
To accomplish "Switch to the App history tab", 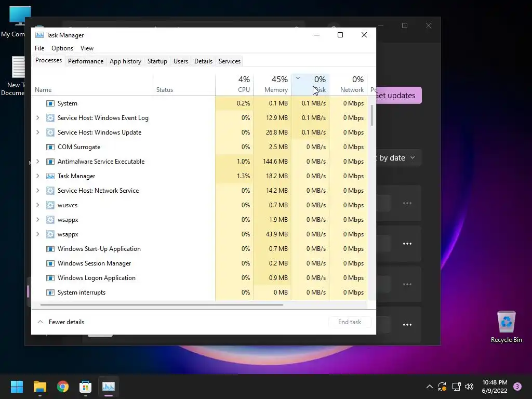I will click(x=125, y=61).
